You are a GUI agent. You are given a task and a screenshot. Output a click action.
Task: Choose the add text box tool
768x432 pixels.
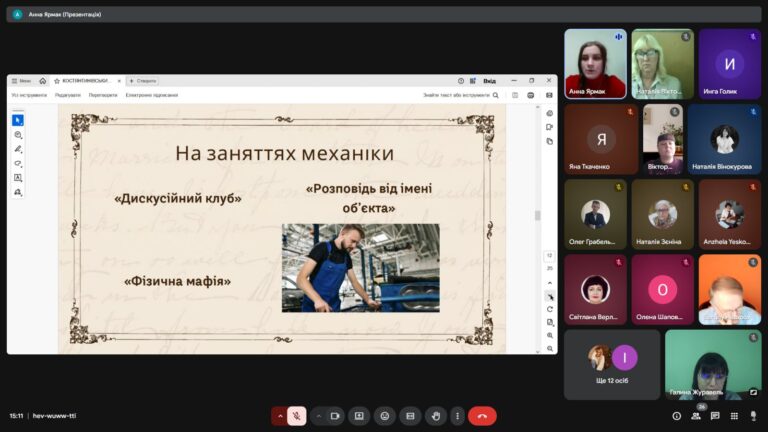(18, 178)
